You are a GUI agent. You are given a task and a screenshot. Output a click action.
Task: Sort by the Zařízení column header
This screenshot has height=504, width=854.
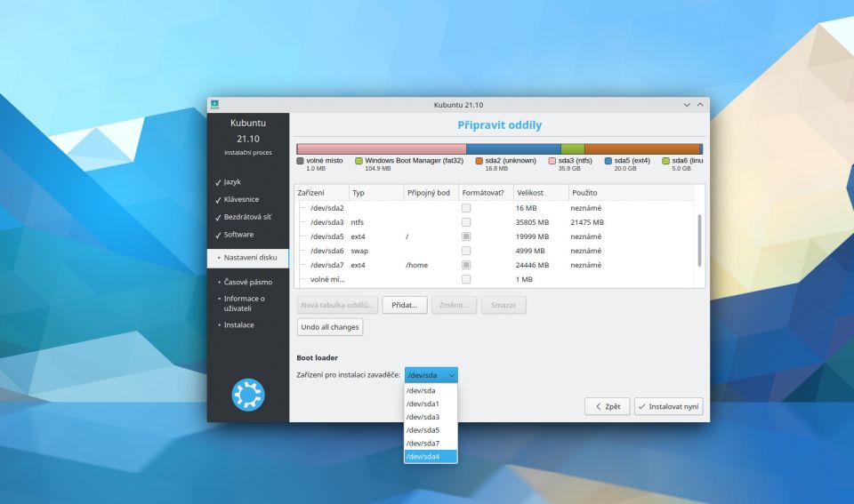tap(321, 193)
